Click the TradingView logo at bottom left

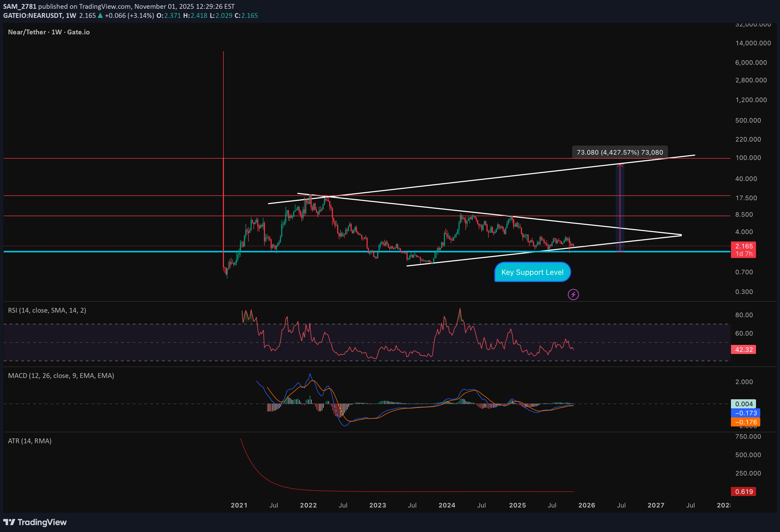pyautogui.click(x=35, y=522)
